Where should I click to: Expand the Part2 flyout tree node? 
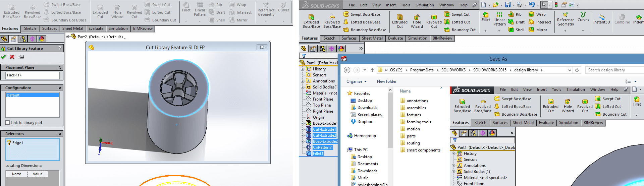pyautogui.click(x=67, y=37)
